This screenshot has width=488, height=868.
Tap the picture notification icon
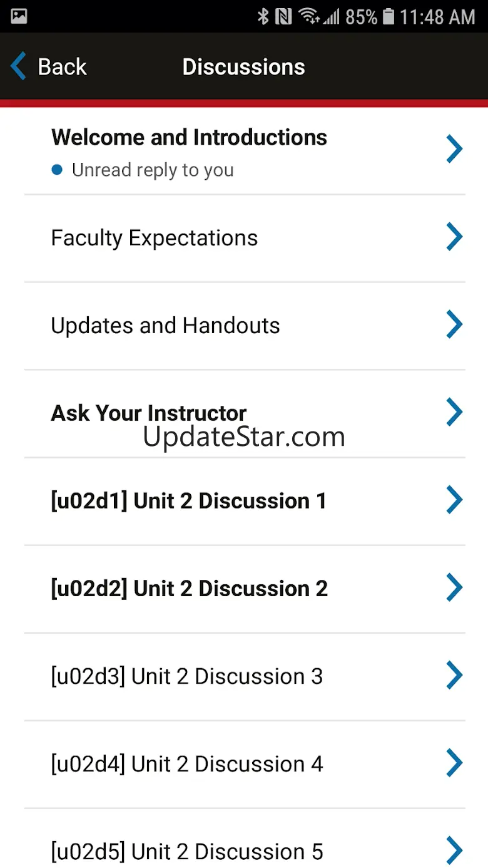tap(19, 17)
